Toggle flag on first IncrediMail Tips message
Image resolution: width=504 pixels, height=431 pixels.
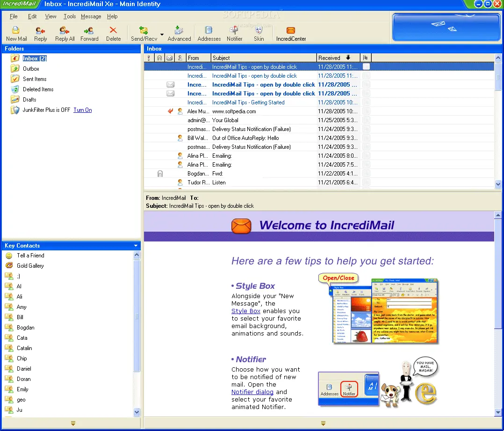pyautogui.click(x=366, y=66)
